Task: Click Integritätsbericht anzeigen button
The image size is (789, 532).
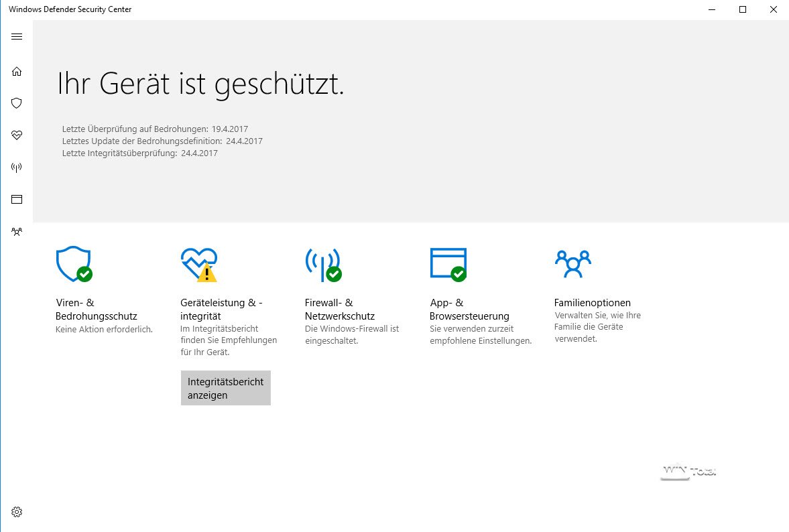Action: pos(225,388)
